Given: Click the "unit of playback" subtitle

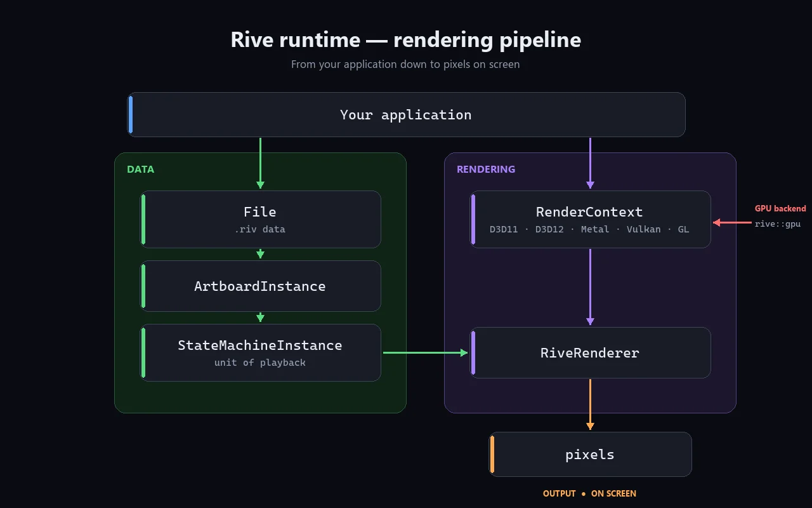Looking at the screenshot, I should point(260,363).
